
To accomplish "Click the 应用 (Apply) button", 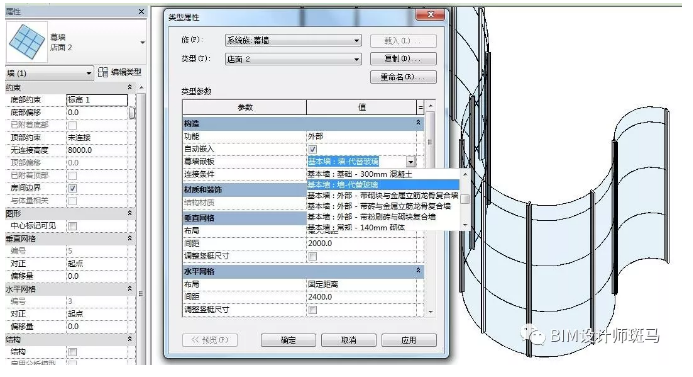I will (409, 340).
